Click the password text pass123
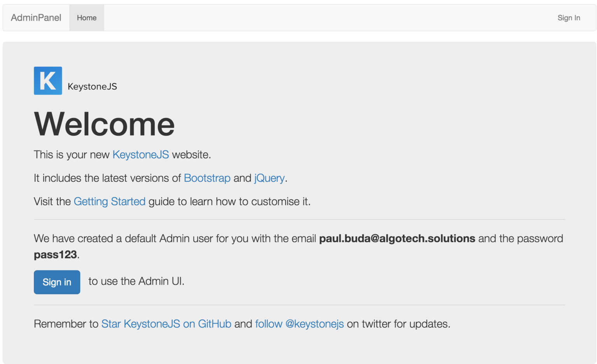This screenshot has height=364, width=597. pyautogui.click(x=55, y=255)
